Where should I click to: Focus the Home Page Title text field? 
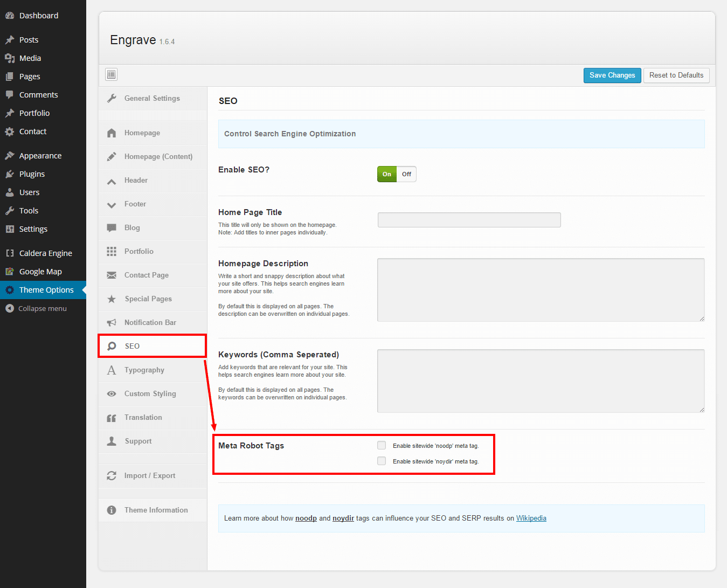[469, 220]
